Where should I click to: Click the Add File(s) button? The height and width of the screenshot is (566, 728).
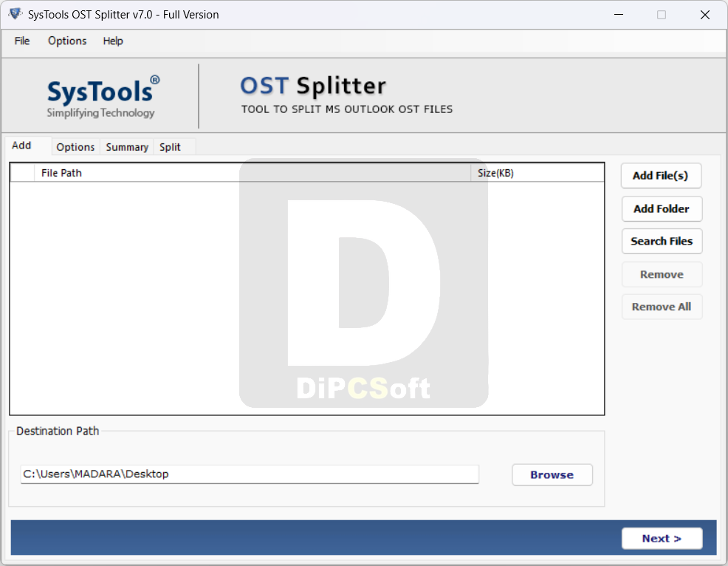coord(661,176)
